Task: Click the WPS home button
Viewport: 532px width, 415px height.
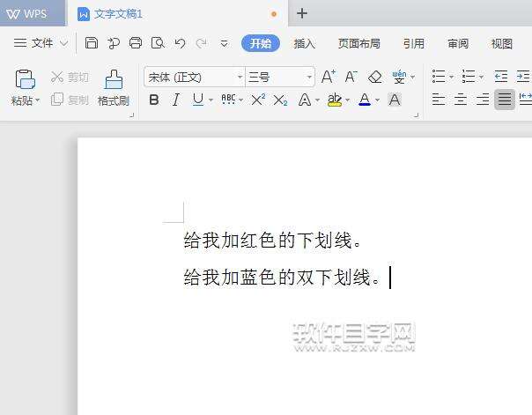Action: (33, 13)
